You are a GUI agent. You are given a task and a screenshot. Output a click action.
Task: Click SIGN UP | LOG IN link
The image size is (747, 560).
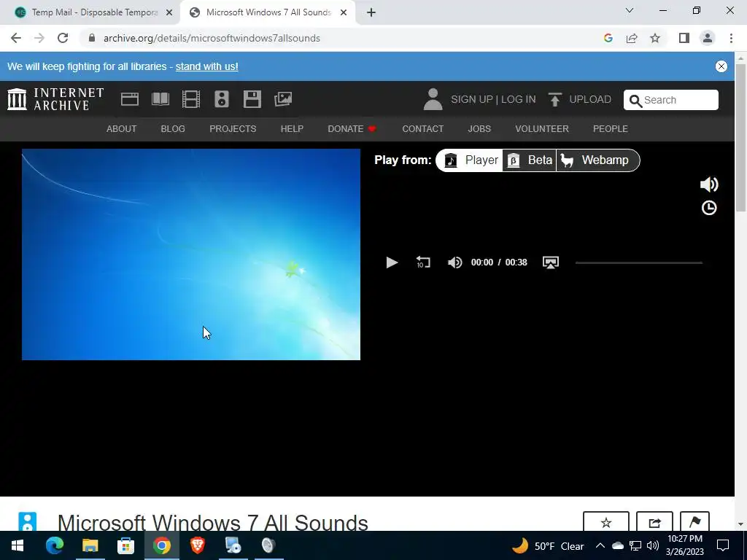[493, 99]
